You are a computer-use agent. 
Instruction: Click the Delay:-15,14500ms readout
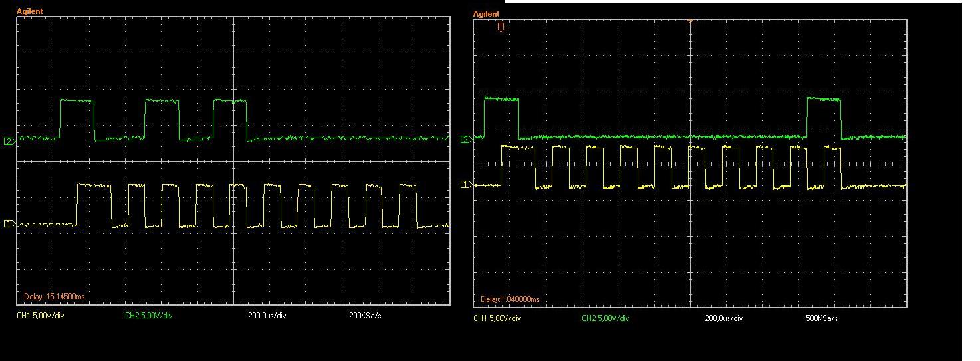point(55,297)
